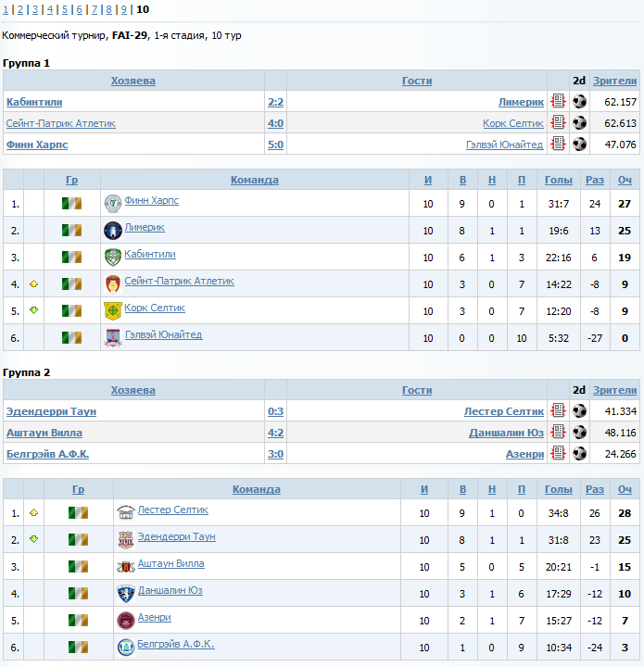The height and width of the screenshot is (667, 644).
Task: Sort Group 2 standings by Оч column
Action: 625,489
